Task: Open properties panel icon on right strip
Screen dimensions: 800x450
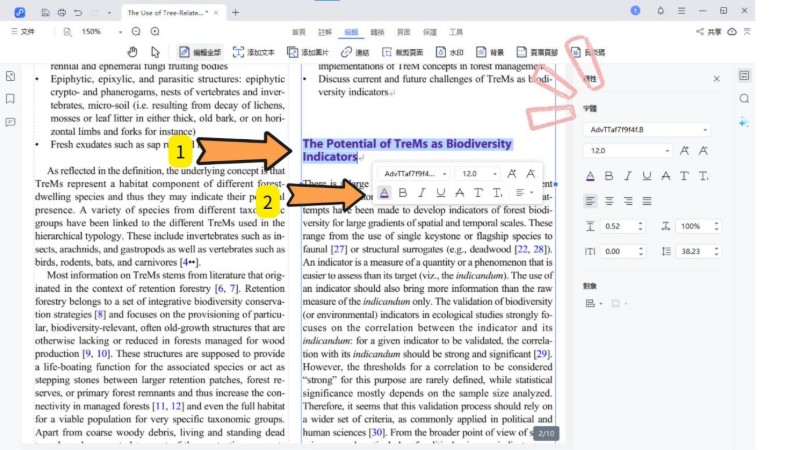Action: pos(744,76)
